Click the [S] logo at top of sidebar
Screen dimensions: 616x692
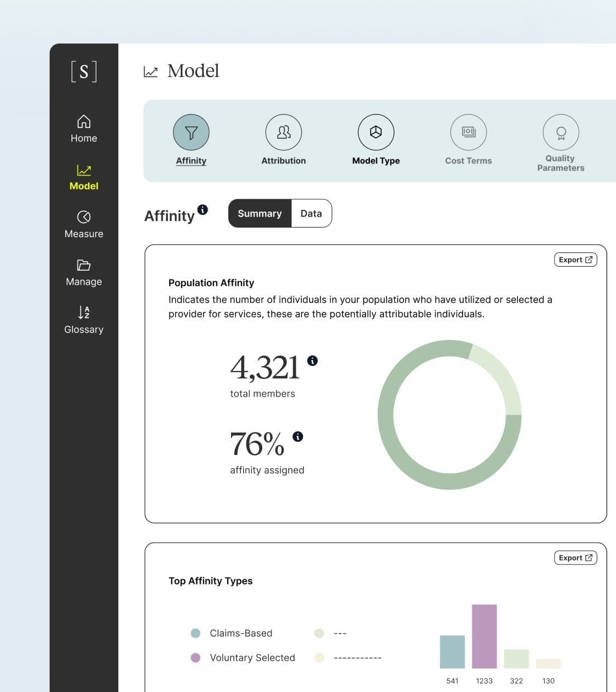[x=84, y=71]
